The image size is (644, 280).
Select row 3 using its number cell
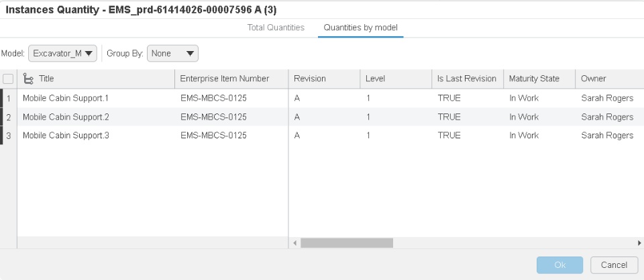(x=8, y=136)
